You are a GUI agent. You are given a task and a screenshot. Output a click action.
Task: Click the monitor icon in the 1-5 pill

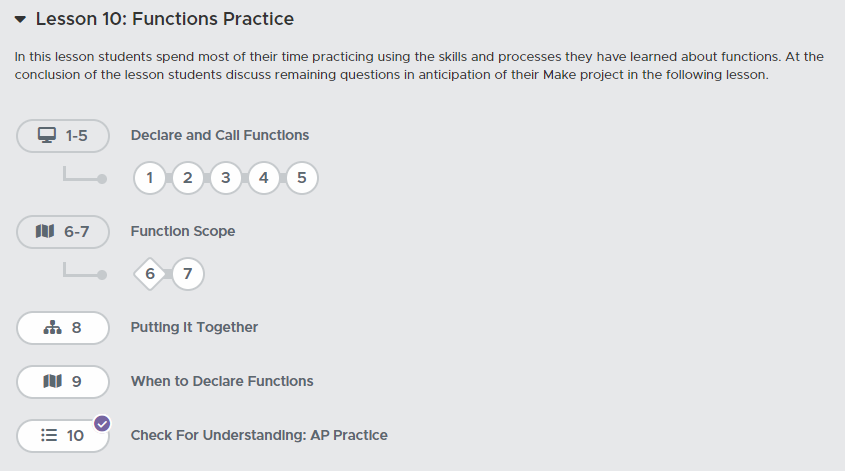tap(46, 136)
